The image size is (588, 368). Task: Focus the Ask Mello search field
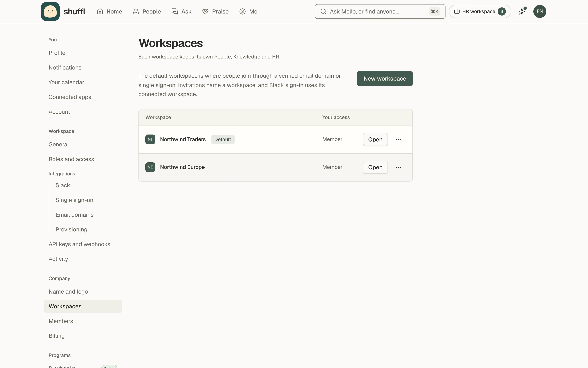click(x=380, y=11)
